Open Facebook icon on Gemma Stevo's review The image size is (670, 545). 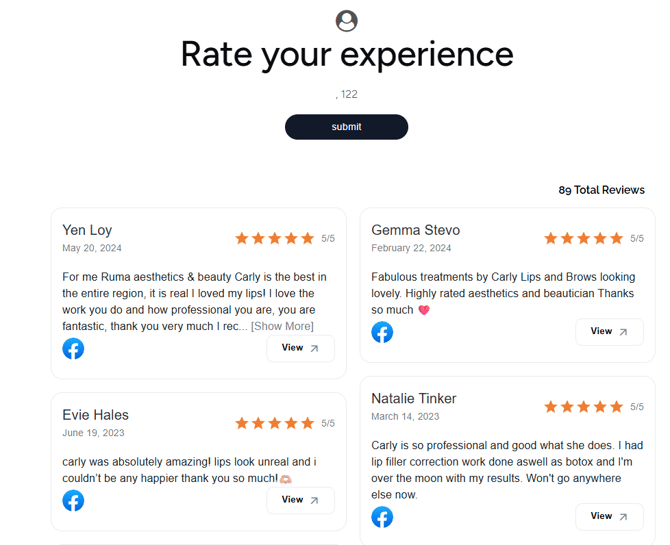382,332
